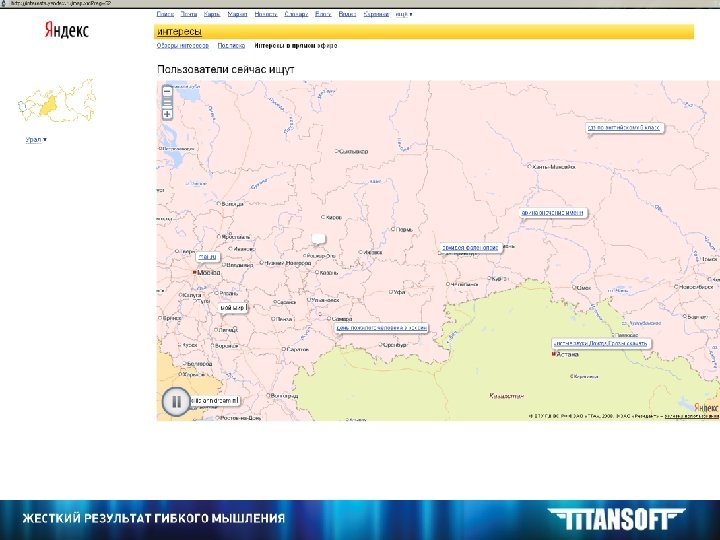
Task: Open Видео in the top navigation
Action: click(347, 14)
